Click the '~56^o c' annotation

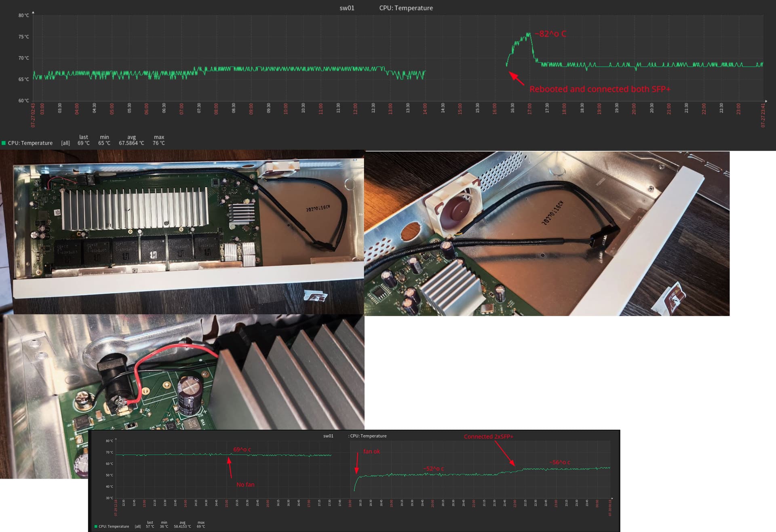(559, 462)
